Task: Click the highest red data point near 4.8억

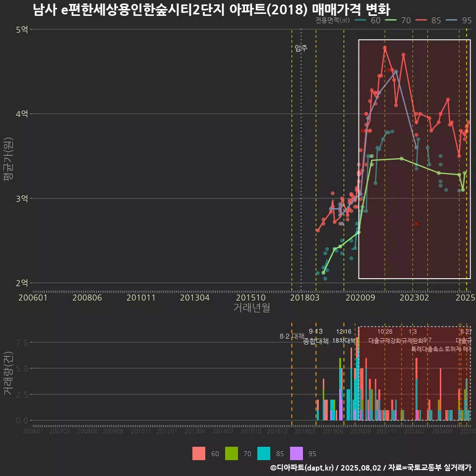Action: tap(385, 48)
